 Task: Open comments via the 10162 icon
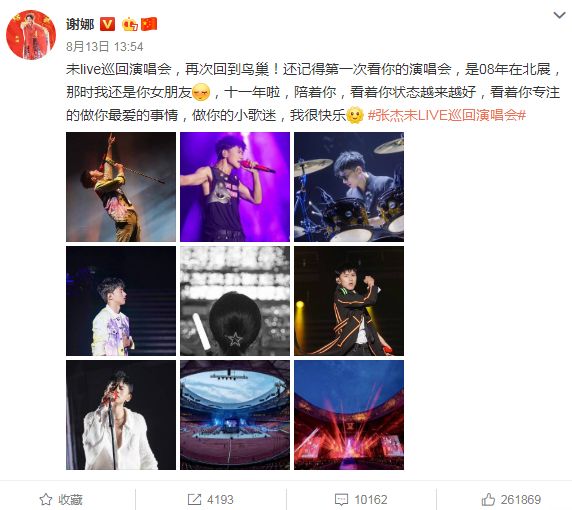[341, 499]
